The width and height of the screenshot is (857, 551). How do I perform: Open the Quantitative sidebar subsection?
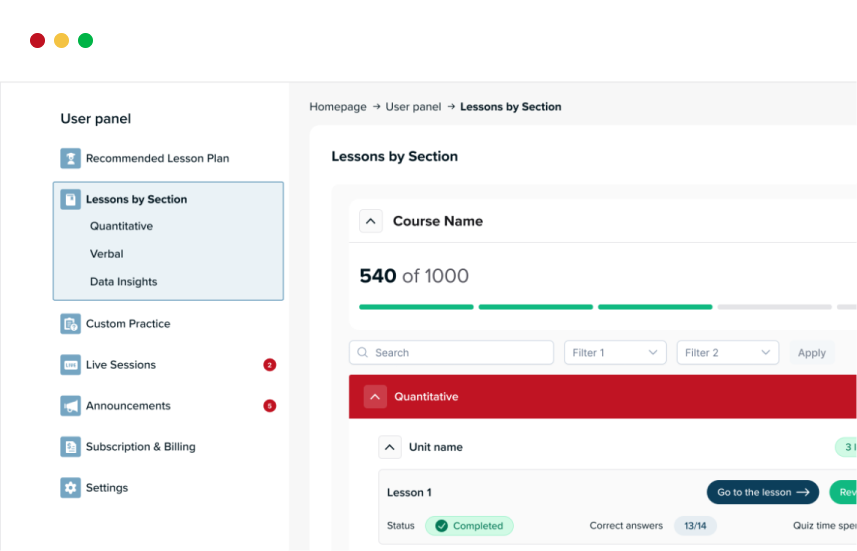pos(121,226)
